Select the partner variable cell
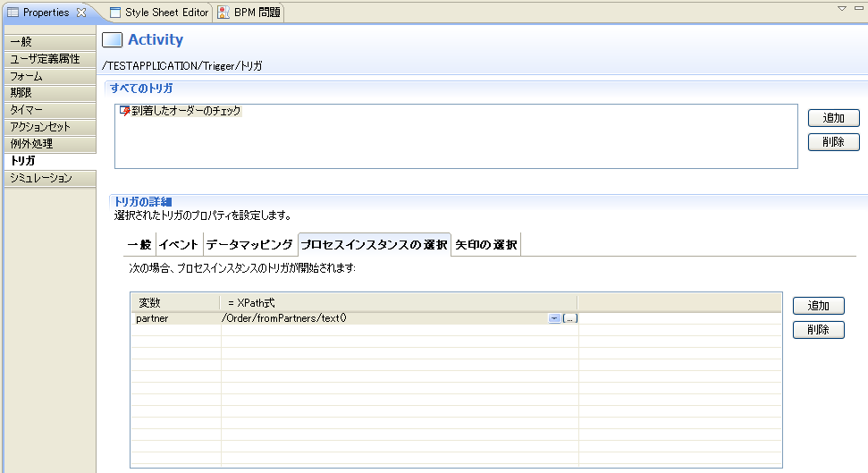 coord(175,318)
